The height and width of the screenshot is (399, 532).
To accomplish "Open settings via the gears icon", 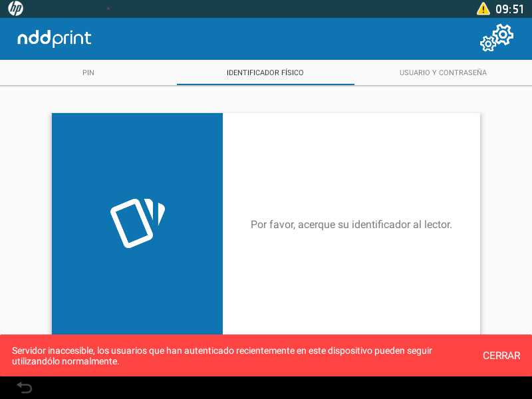I will tap(497, 38).
